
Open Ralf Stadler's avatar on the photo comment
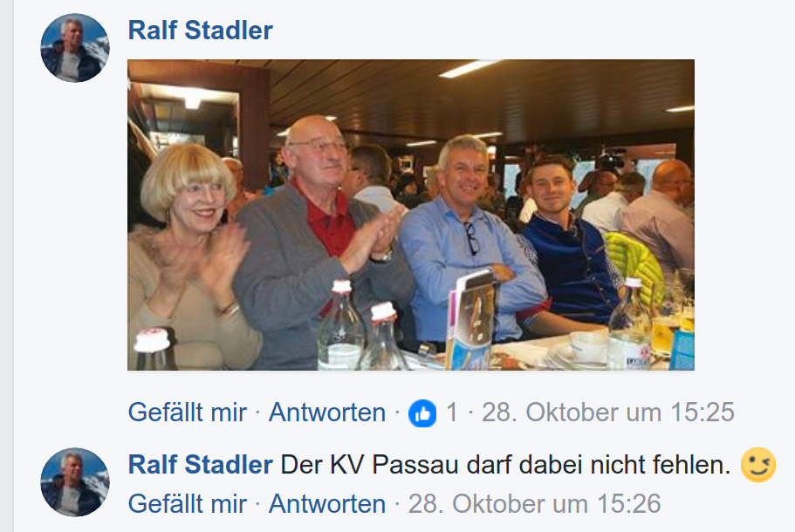[x=75, y=48]
